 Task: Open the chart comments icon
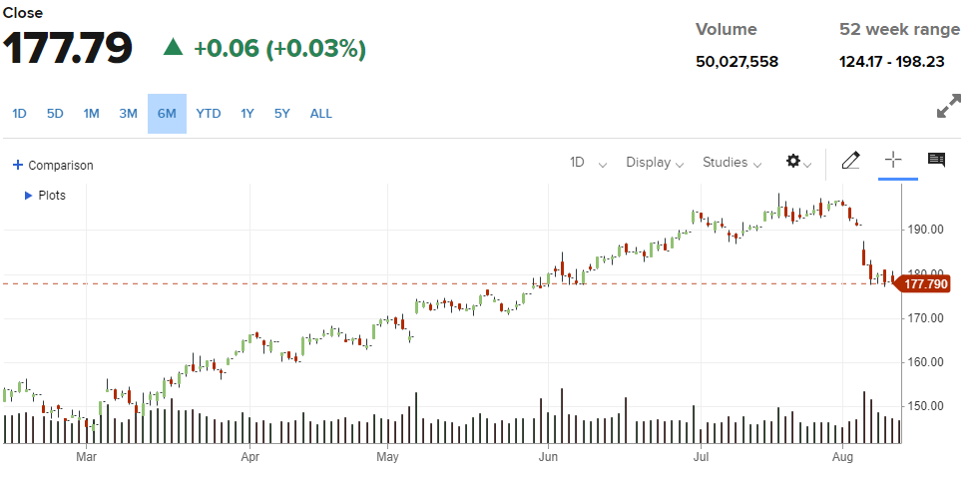(x=936, y=160)
